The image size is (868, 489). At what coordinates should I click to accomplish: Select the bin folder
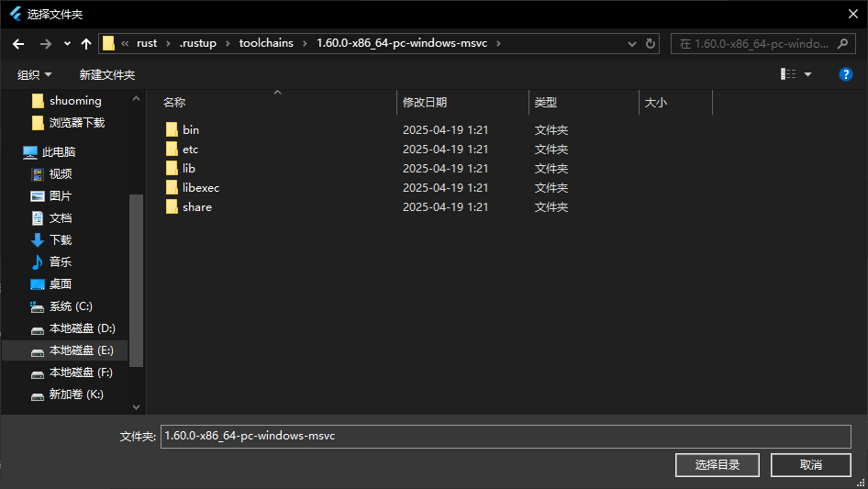191,130
